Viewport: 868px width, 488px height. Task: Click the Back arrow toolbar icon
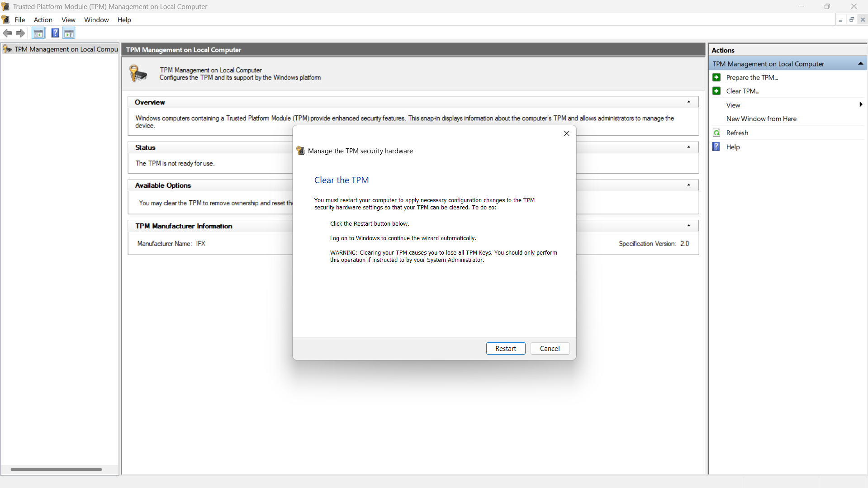(7, 33)
